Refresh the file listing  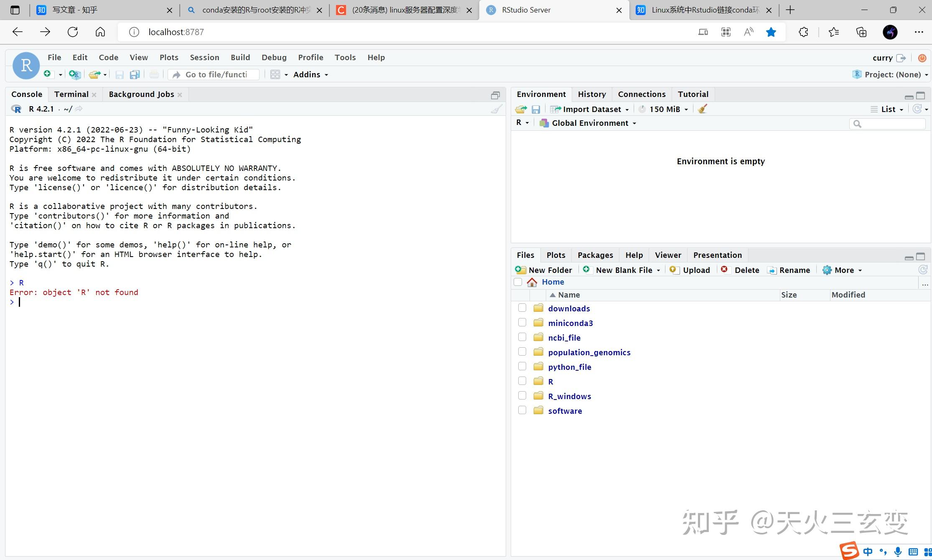(923, 270)
